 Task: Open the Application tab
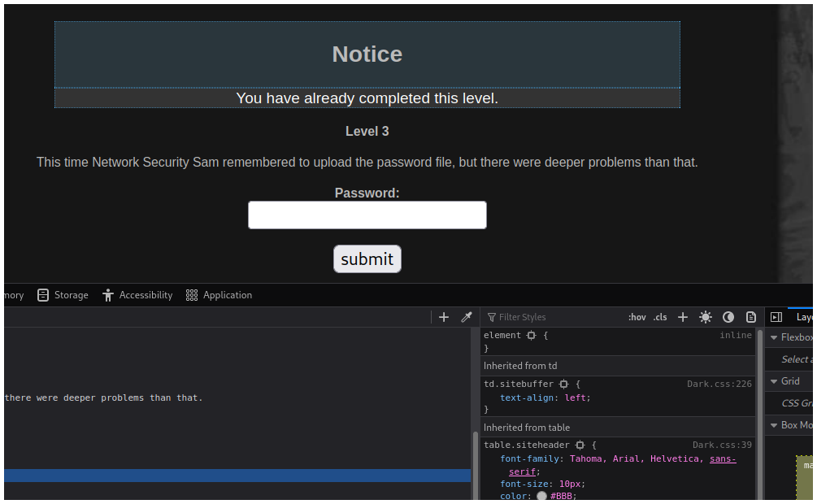pyautogui.click(x=219, y=295)
